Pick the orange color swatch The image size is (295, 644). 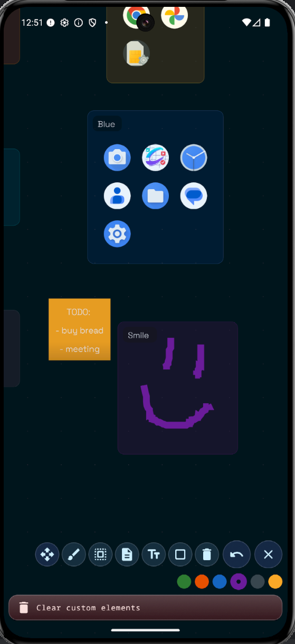click(x=202, y=582)
